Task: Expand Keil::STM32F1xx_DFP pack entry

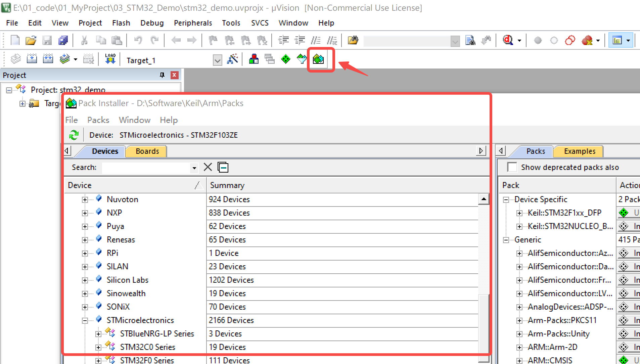Action: click(x=519, y=213)
